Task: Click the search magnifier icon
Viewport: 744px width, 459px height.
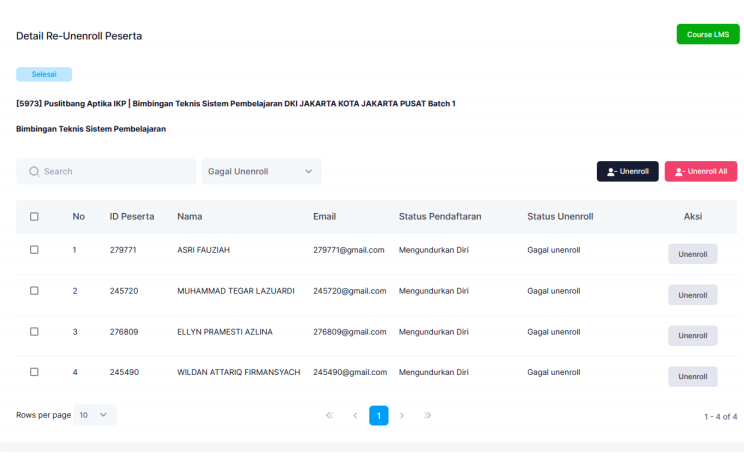Action: click(34, 172)
